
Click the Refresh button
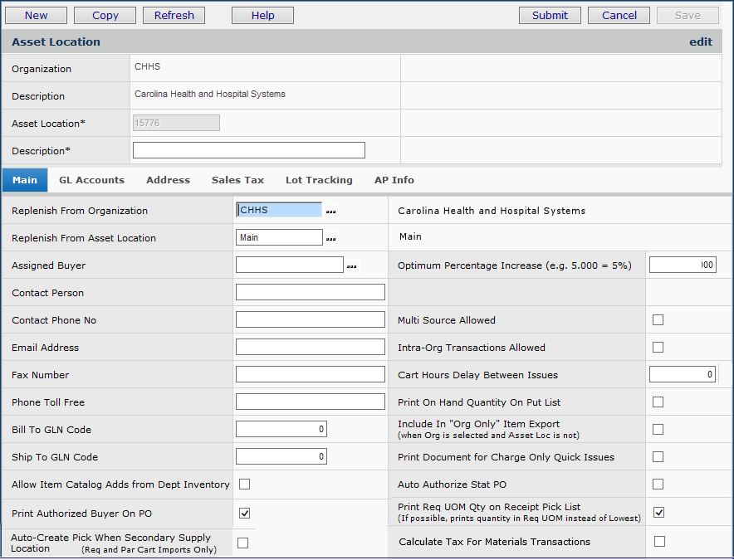point(174,15)
